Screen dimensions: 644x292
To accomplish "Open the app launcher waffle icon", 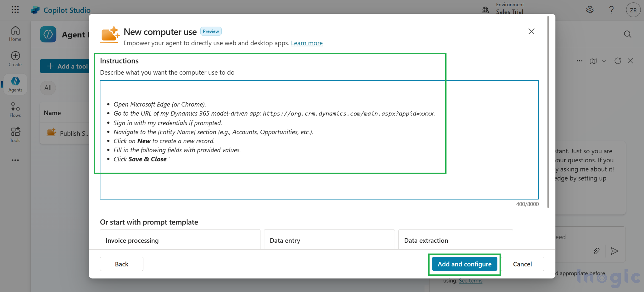I will click(15, 9).
